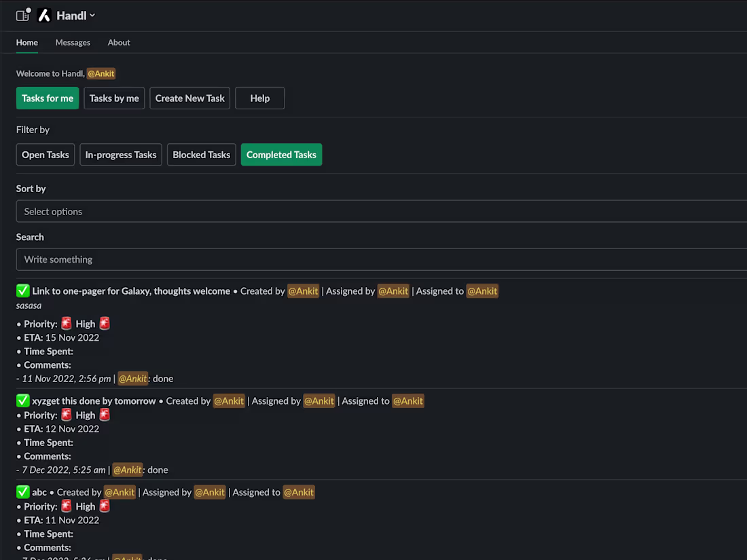Click the priority emoji on the abc task
Screen dimensions: 747x560
pyautogui.click(x=66, y=506)
